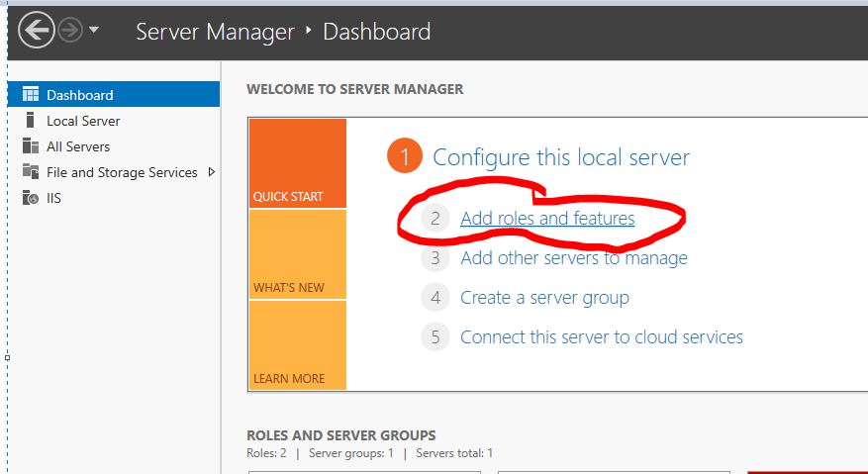The height and width of the screenshot is (474, 868).
Task: Click 'Configure this local server' heading link
Action: click(560, 157)
